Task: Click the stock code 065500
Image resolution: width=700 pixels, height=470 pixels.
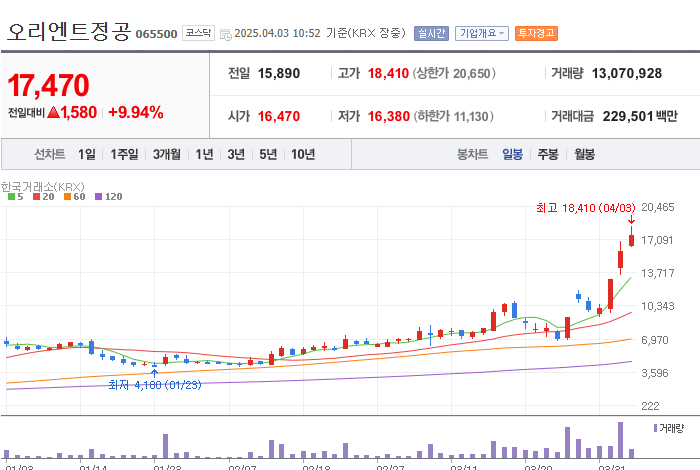Action: click(156, 34)
